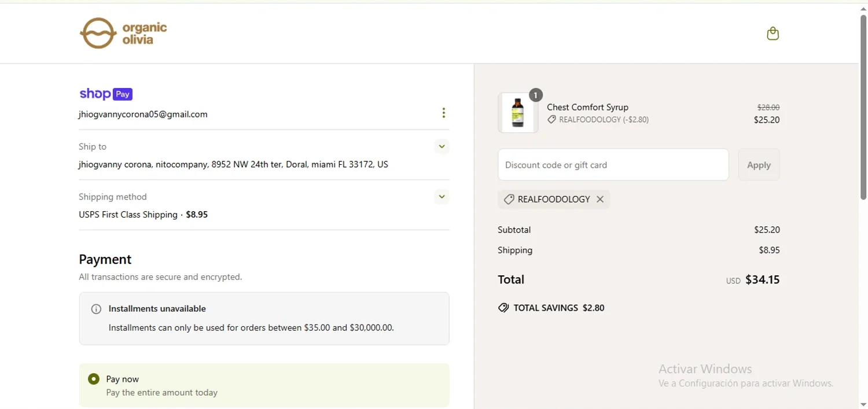Click the Total amount $34.15
The image size is (868, 409).
click(762, 280)
